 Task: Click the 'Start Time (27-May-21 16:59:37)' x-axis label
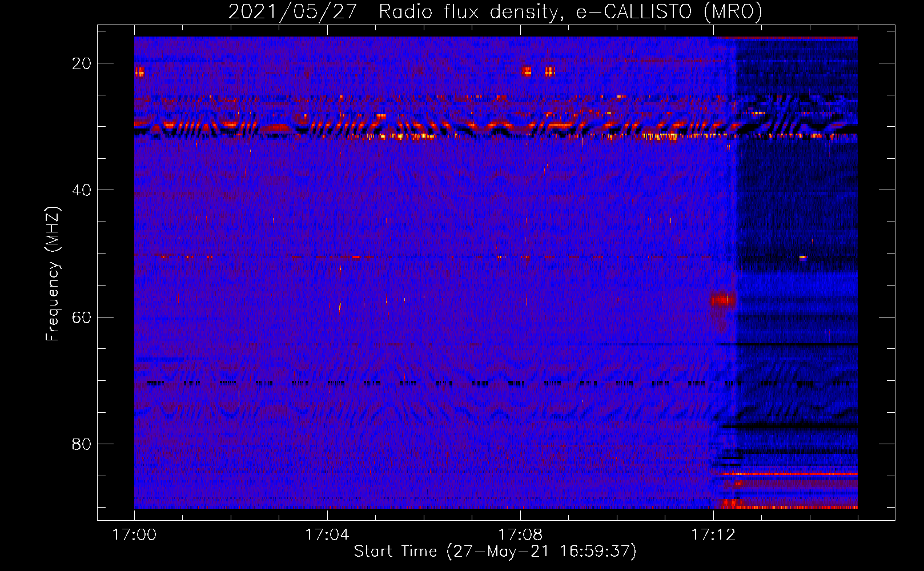(495, 552)
